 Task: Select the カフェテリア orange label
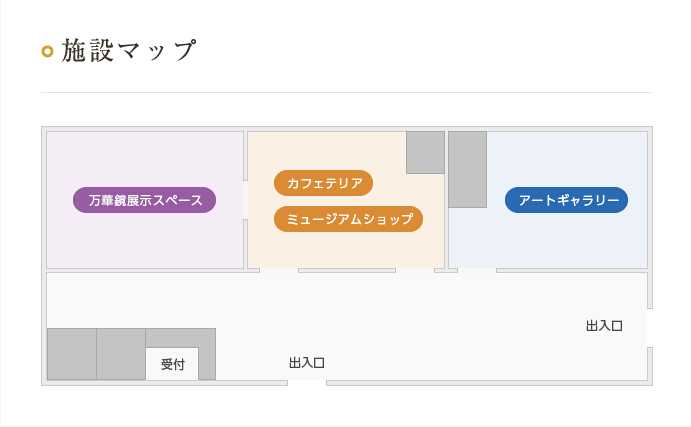point(323,183)
